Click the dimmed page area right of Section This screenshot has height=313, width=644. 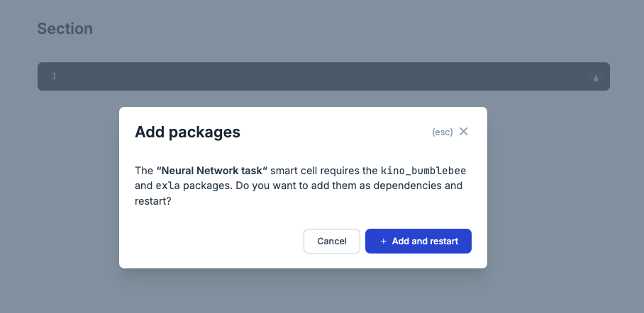(x=355, y=29)
